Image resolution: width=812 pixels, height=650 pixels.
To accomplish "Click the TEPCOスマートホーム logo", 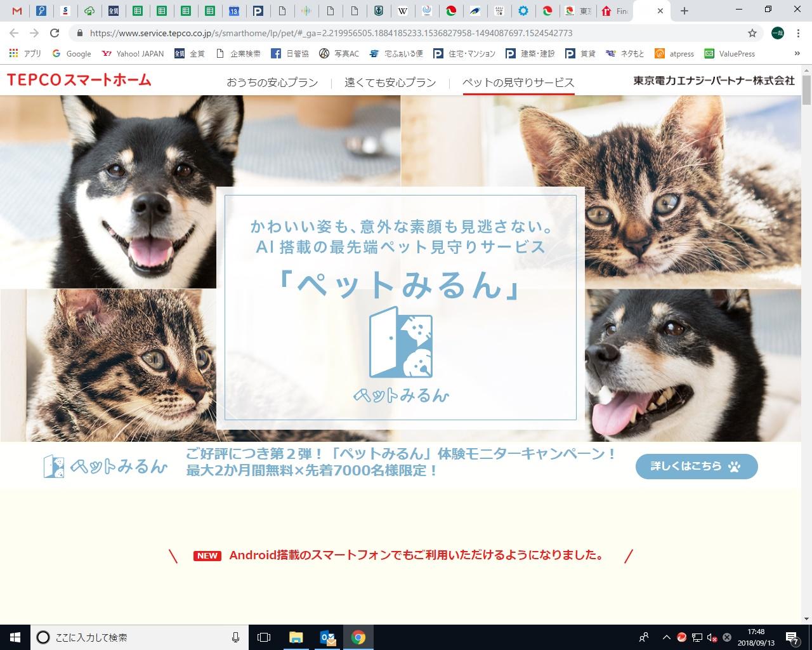I will pos(79,79).
